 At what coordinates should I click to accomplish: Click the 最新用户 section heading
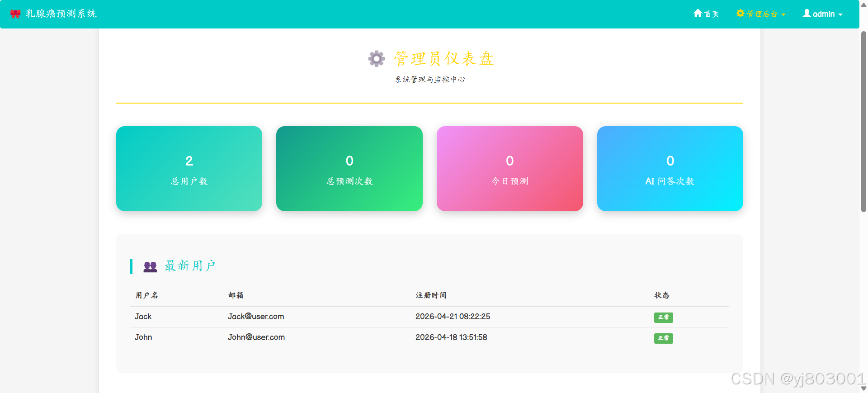190,266
